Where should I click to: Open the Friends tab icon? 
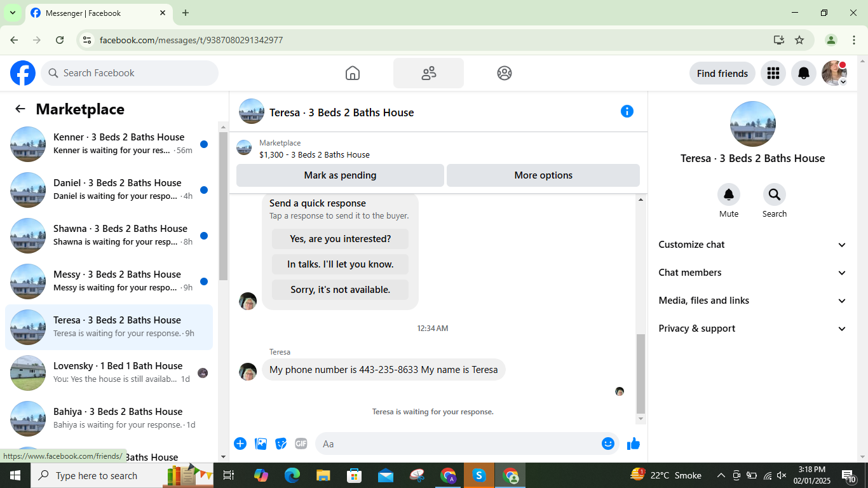point(428,73)
